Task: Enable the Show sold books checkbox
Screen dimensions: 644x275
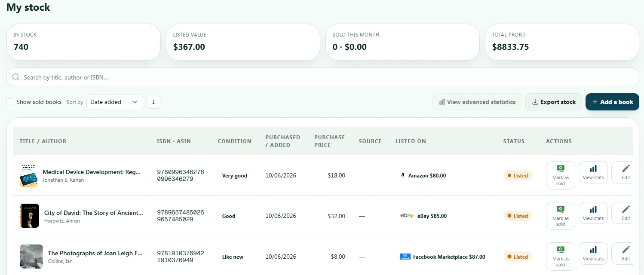Action: (x=10, y=102)
